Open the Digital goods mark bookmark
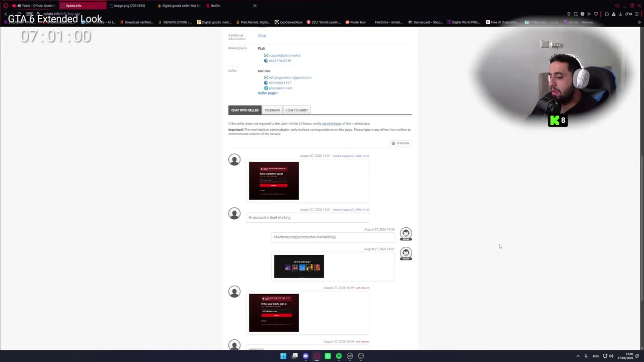644x362 pixels. tap(214, 22)
